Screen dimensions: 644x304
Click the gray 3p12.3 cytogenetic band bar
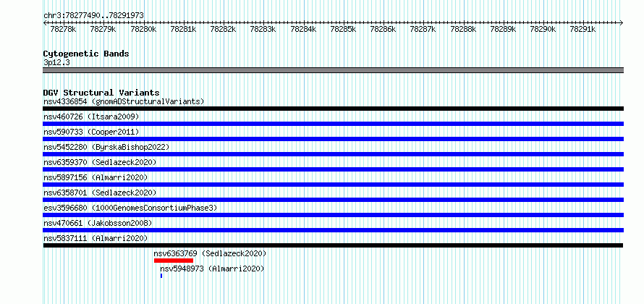point(333,70)
